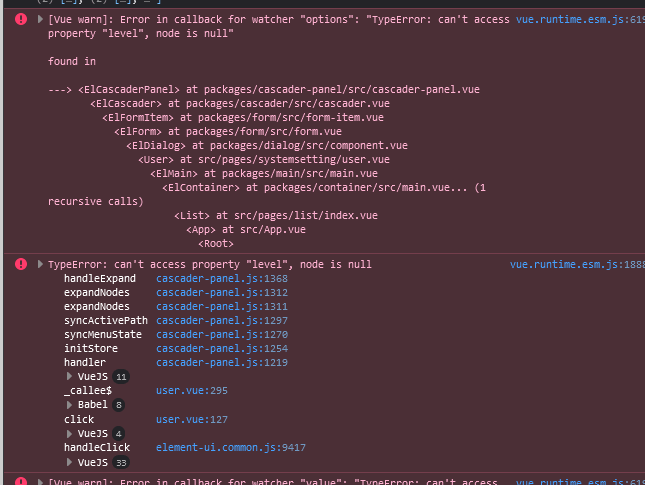The height and width of the screenshot is (485, 645).
Task: Click the 33 frame count badge
Action: click(121, 463)
